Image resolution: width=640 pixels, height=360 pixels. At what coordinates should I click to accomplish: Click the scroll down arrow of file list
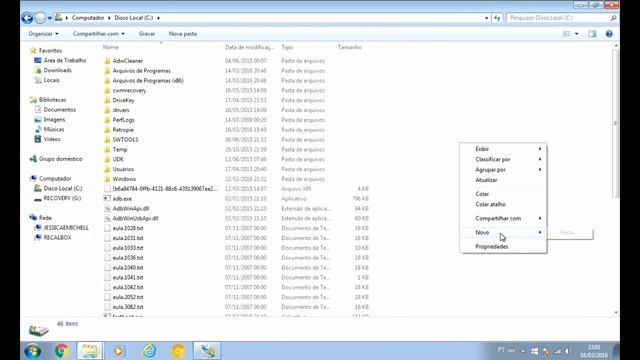tap(616, 313)
